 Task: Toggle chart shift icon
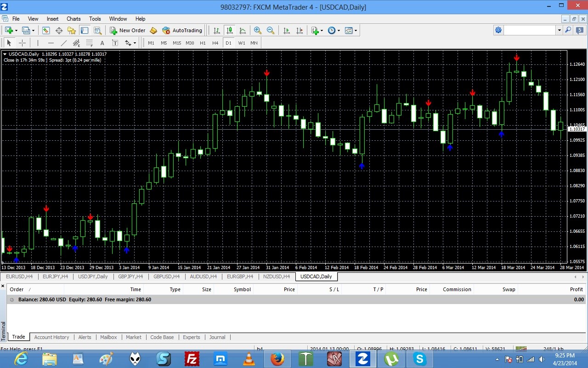[x=300, y=30]
